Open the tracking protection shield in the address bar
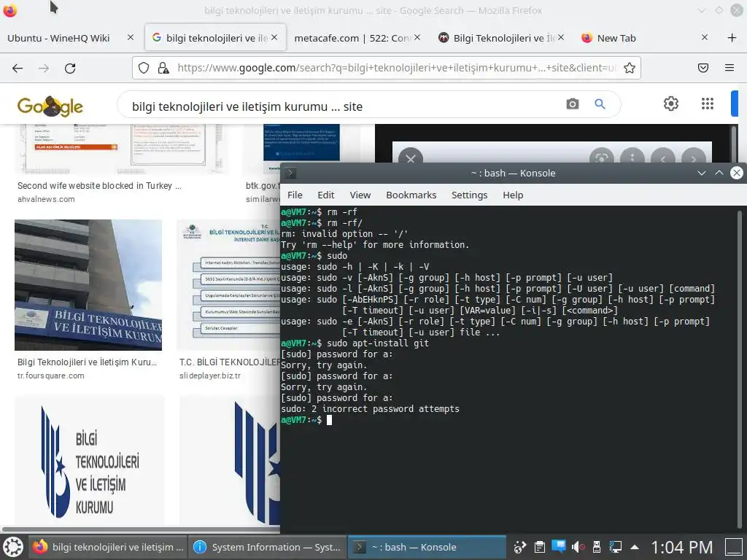Viewport: 747px width, 560px height. [144, 68]
